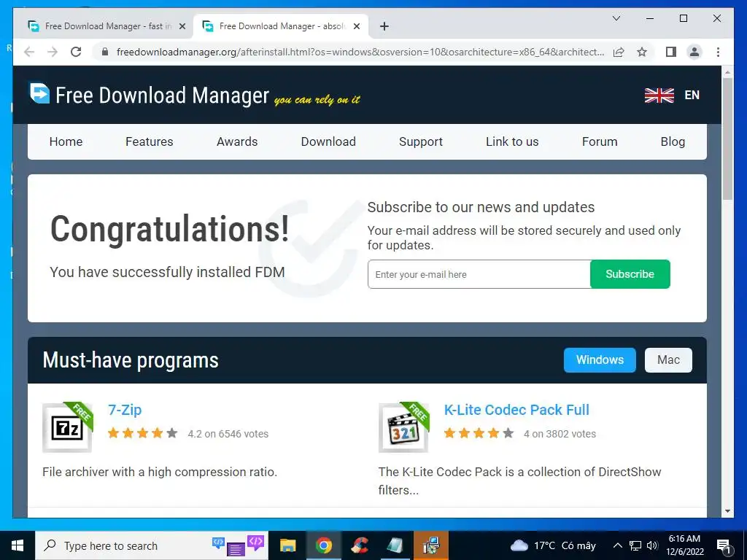Open the Download menu item
Screen dimensions: 747x560
pos(328,141)
